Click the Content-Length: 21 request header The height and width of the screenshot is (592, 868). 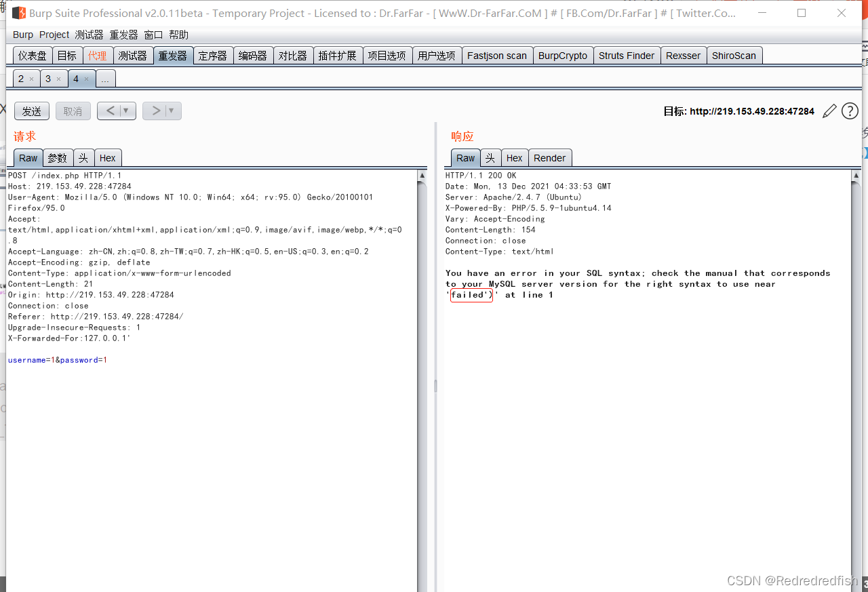tap(50, 284)
